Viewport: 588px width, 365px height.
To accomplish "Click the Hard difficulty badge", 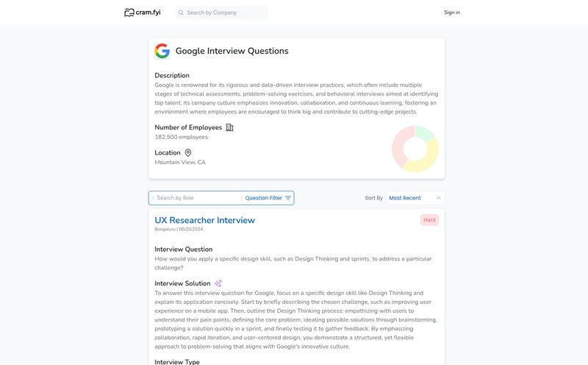I will click(x=429, y=220).
